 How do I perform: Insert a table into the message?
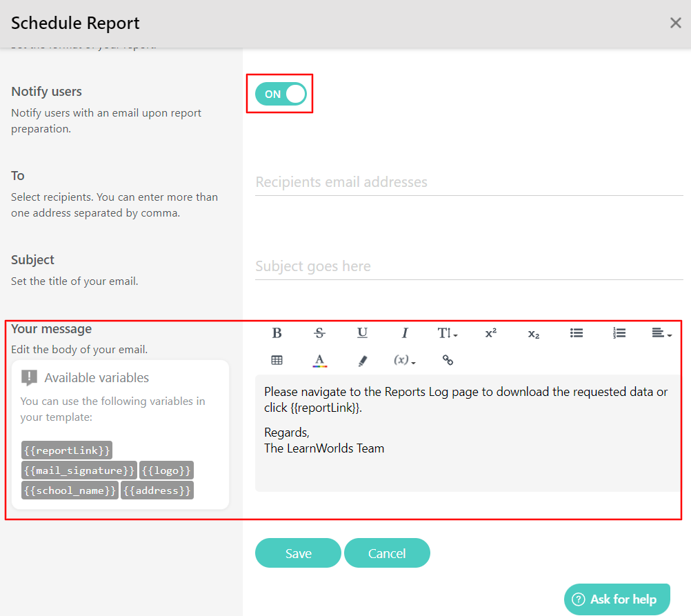[277, 360]
